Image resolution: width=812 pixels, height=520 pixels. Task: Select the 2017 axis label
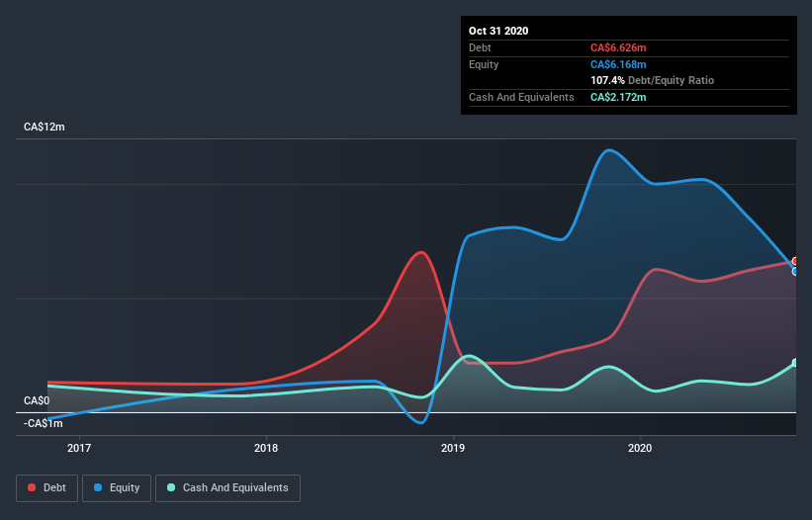click(79, 448)
